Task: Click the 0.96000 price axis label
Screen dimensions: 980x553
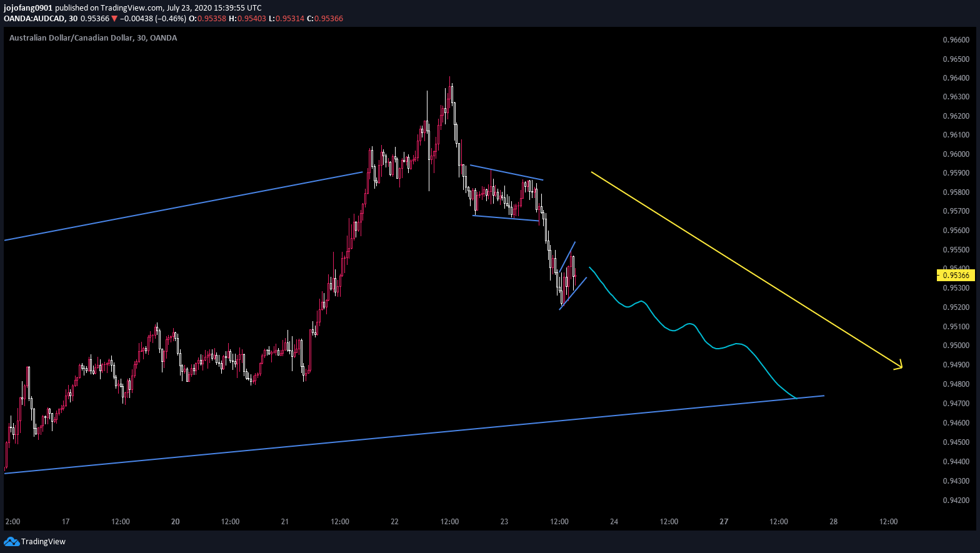Action: tap(956, 154)
